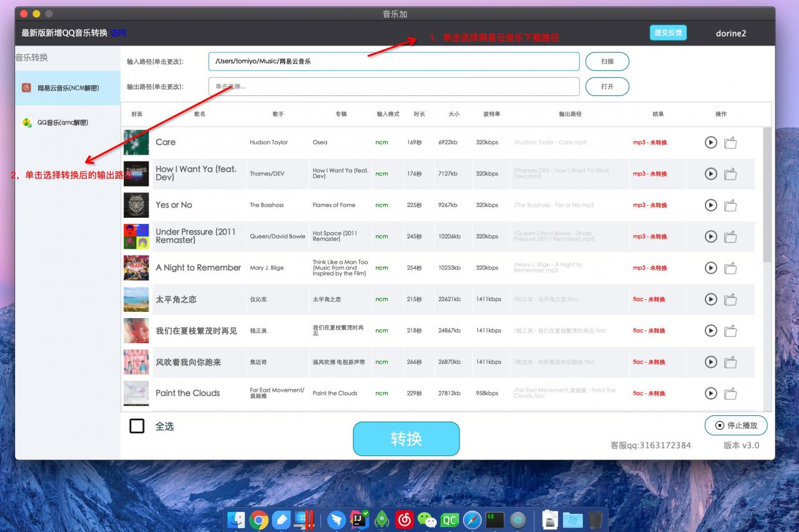Image resolution: width=799 pixels, height=532 pixels.
Task: Click export icon for A Night to Remember
Action: point(730,268)
